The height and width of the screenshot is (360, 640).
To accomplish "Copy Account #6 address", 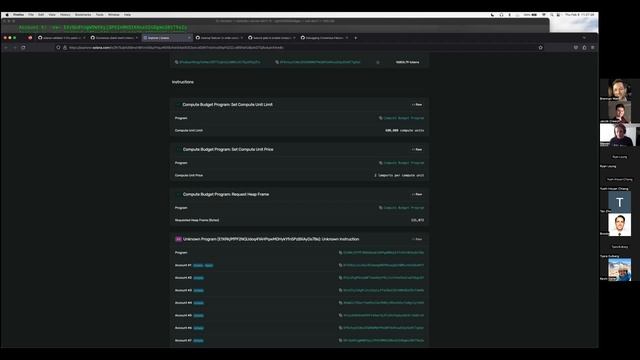I will coord(340,328).
